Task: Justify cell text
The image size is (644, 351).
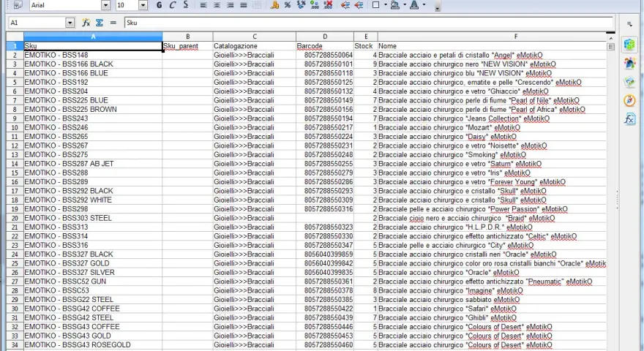Action: (244, 5)
